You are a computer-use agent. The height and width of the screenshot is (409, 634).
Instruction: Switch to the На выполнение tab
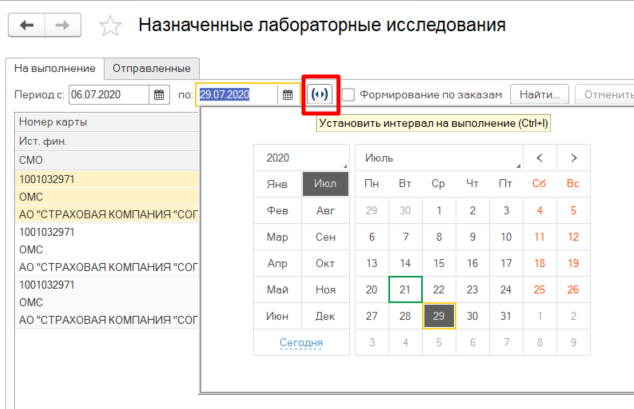pyautogui.click(x=55, y=68)
